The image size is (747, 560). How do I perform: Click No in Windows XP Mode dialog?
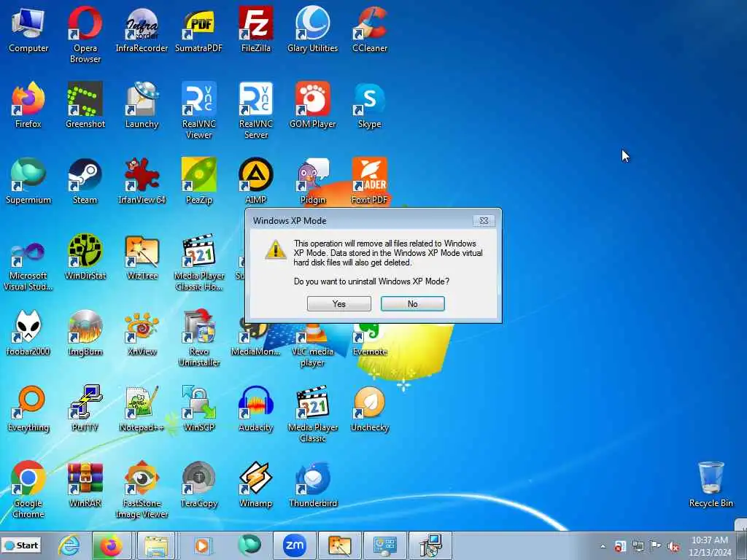413,304
